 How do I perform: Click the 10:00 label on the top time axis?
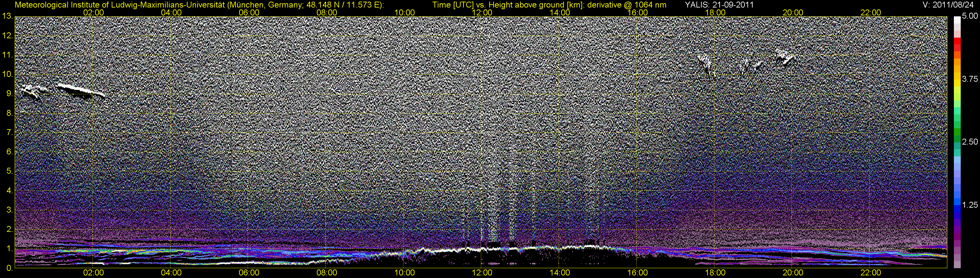click(404, 12)
